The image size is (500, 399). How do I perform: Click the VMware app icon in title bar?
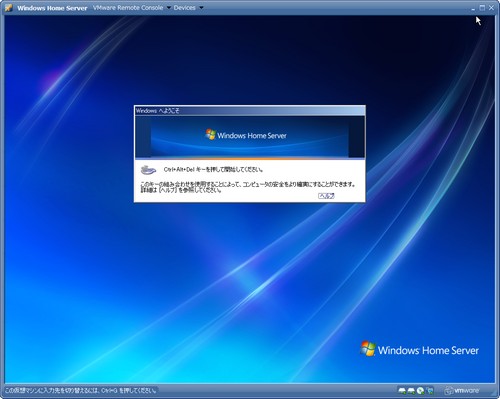8,8
